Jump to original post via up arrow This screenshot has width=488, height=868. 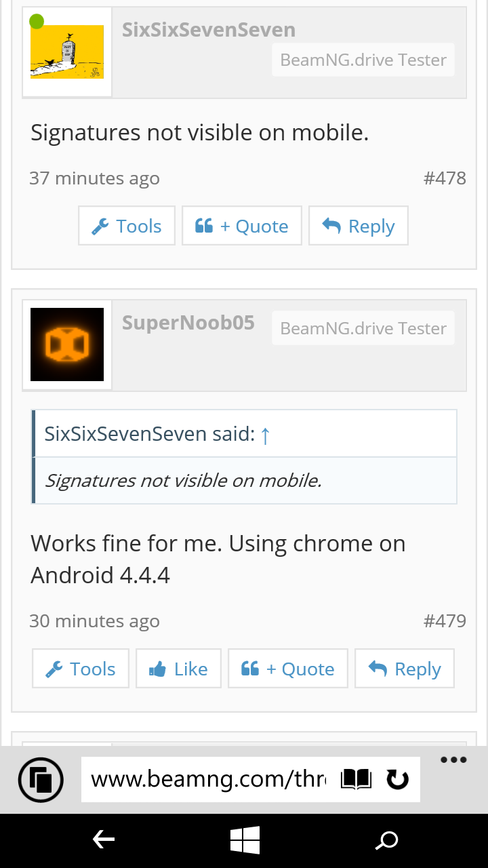[265, 435]
